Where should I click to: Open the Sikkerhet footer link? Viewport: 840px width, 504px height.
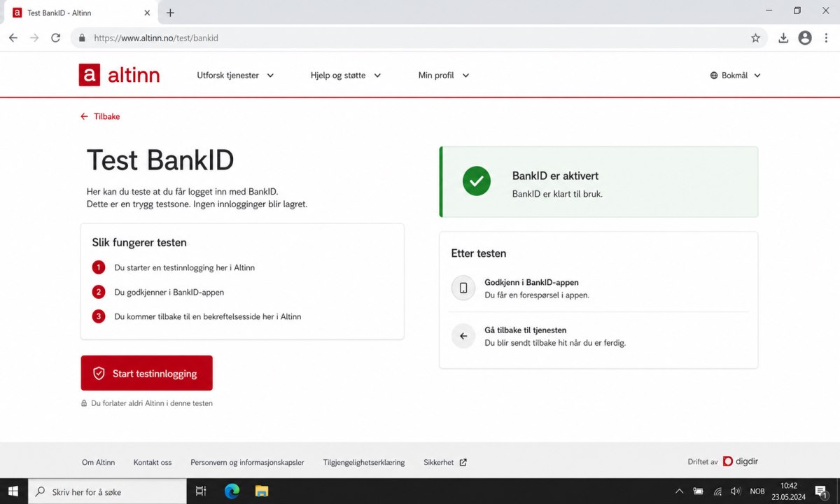[x=439, y=463]
